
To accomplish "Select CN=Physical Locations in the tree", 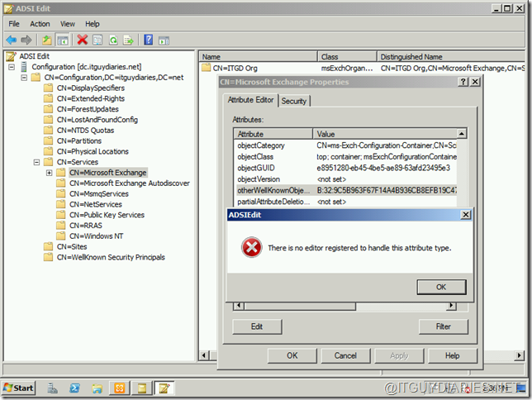I will pos(93,151).
